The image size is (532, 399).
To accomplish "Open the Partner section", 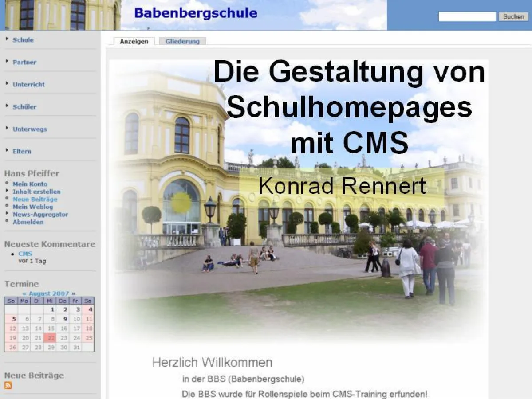I will pyautogui.click(x=24, y=62).
